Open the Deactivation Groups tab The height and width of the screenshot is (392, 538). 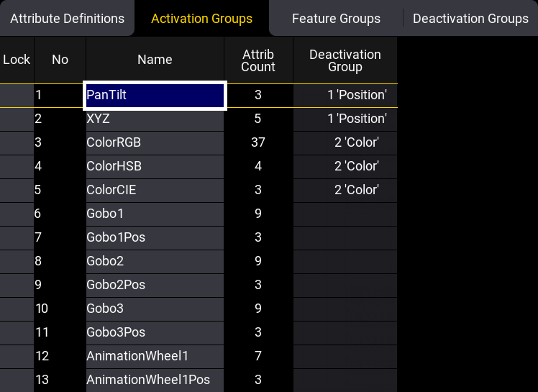tap(470, 19)
